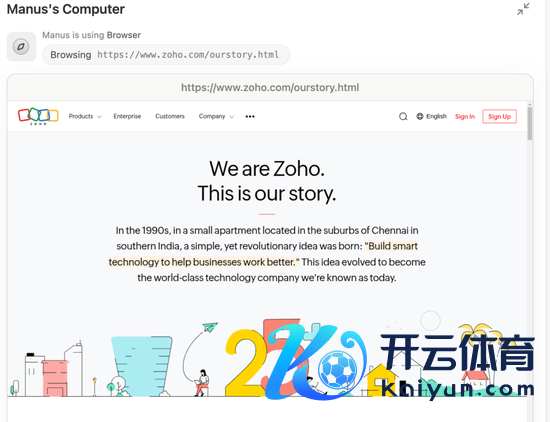The image size is (550, 422).
Task: Click the embedded browser address bar URL
Action: click(x=270, y=87)
